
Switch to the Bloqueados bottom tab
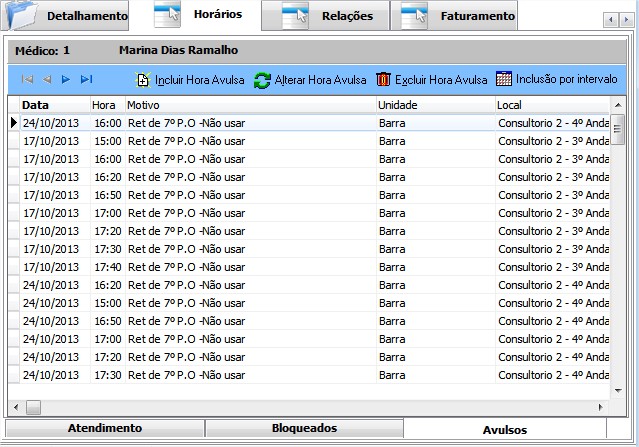[304, 428]
